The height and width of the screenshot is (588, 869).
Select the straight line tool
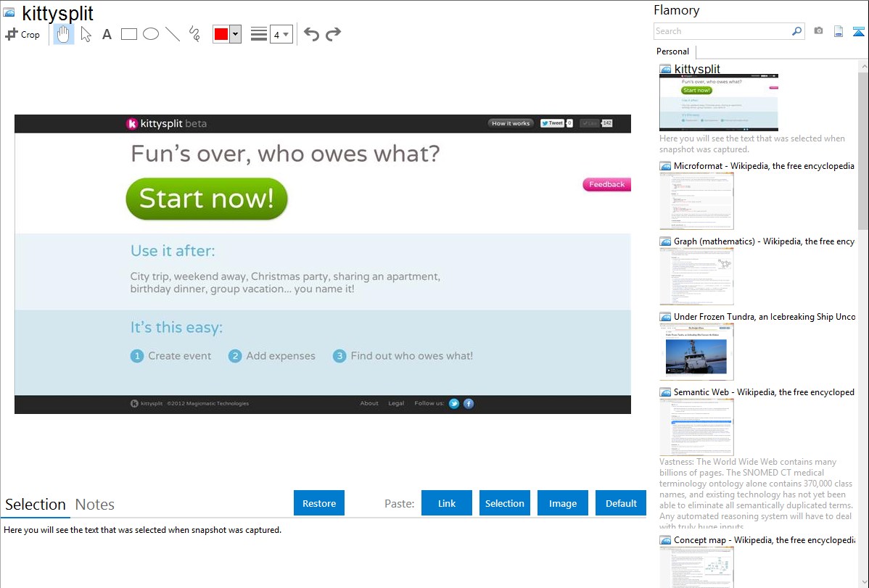pyautogui.click(x=173, y=34)
